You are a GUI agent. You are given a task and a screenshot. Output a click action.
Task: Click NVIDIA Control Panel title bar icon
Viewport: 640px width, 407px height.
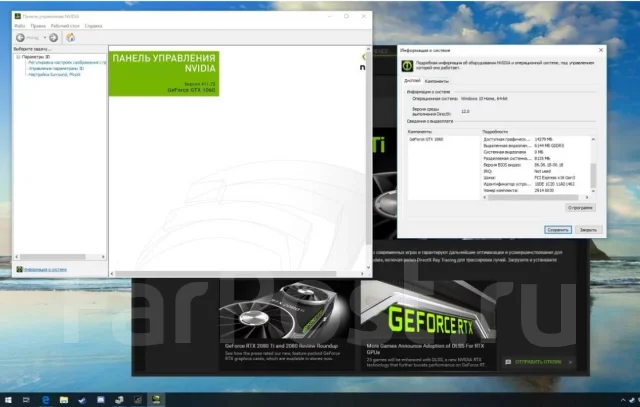pos(18,16)
